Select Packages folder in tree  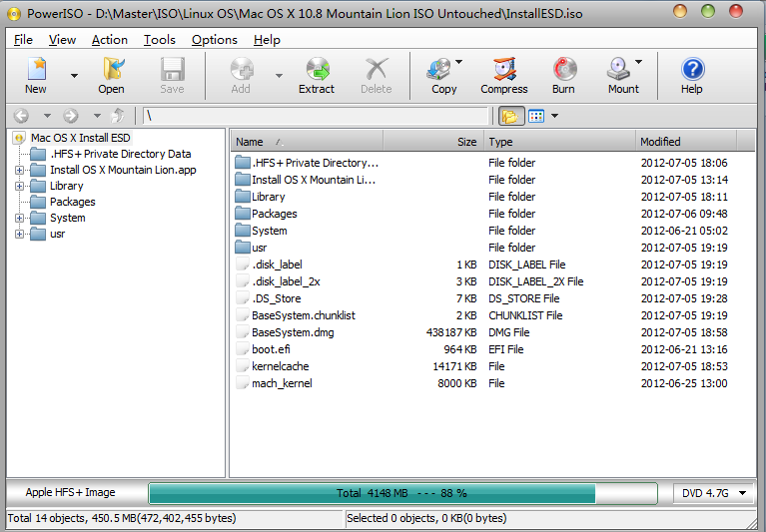(x=72, y=202)
